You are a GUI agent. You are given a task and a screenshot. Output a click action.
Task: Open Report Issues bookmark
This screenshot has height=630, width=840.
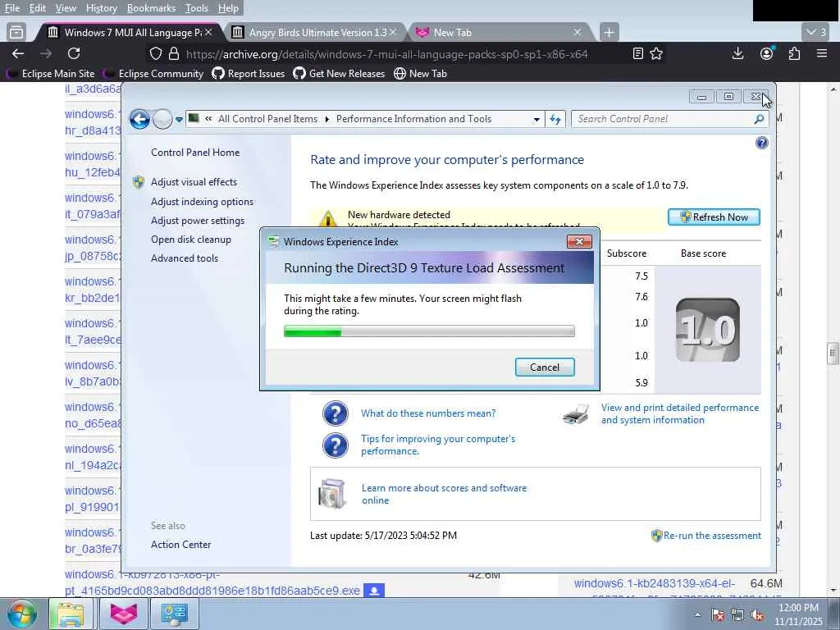[x=249, y=73]
